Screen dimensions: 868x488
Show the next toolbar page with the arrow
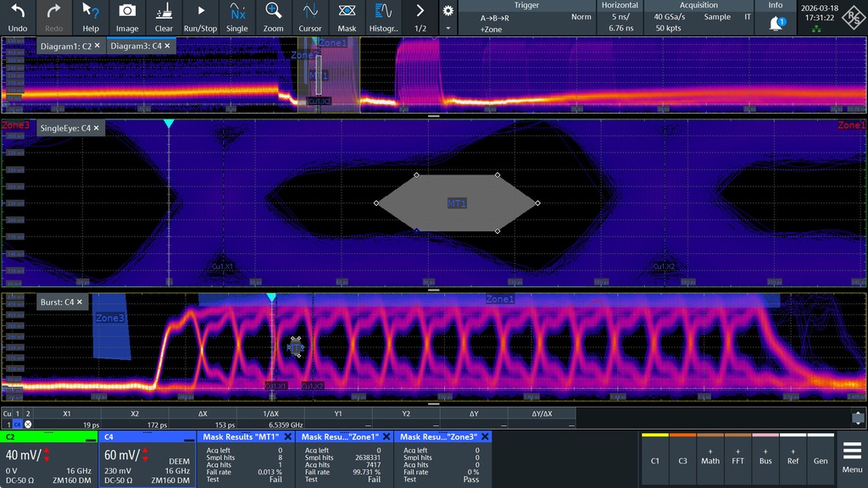point(420,12)
